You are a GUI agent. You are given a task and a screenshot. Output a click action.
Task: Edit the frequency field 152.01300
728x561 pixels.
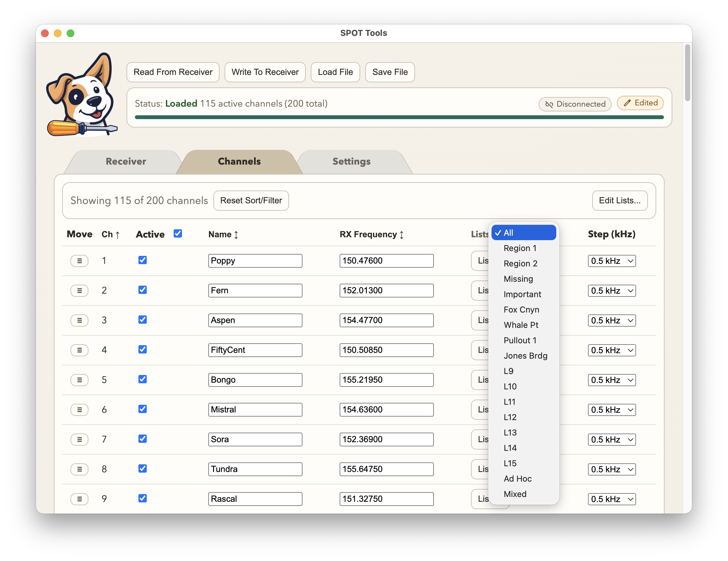click(386, 290)
